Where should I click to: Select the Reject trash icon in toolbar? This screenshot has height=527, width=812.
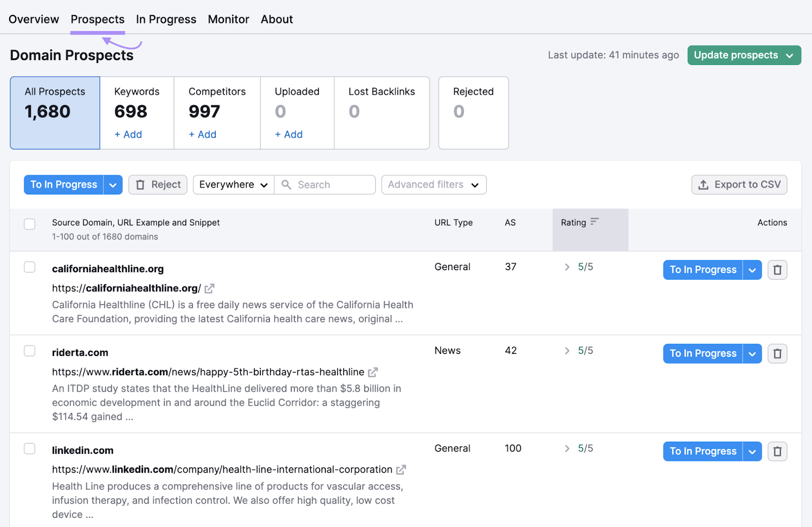pyautogui.click(x=141, y=184)
